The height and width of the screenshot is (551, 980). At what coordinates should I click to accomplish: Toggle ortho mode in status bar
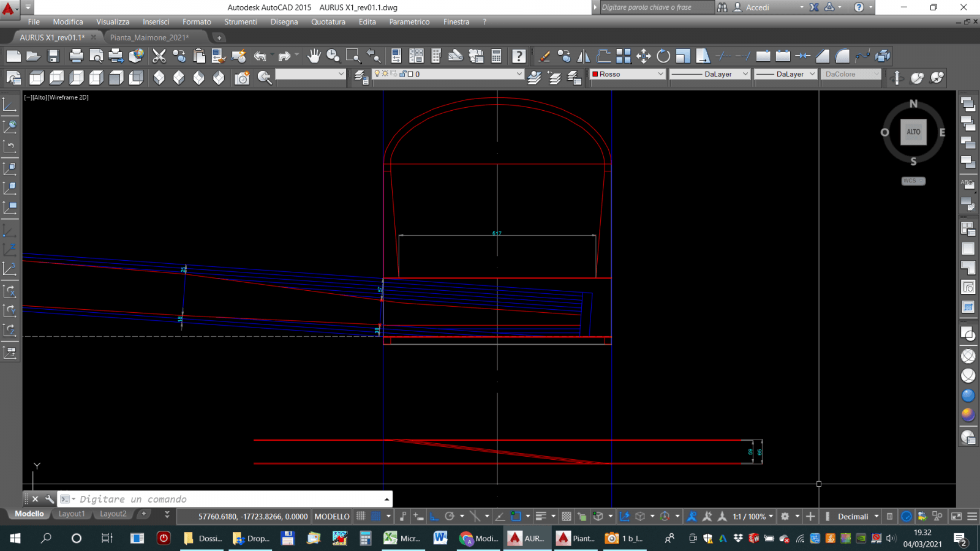(x=434, y=517)
